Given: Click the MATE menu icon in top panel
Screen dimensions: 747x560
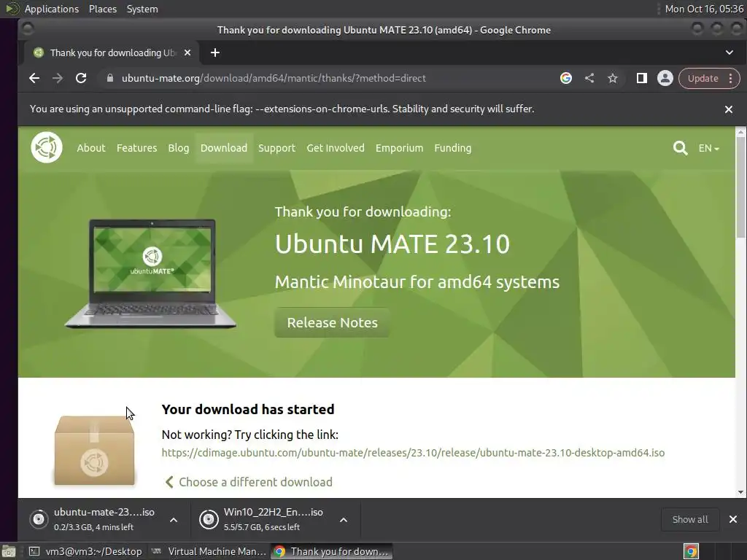Looking at the screenshot, I should click(12, 9).
